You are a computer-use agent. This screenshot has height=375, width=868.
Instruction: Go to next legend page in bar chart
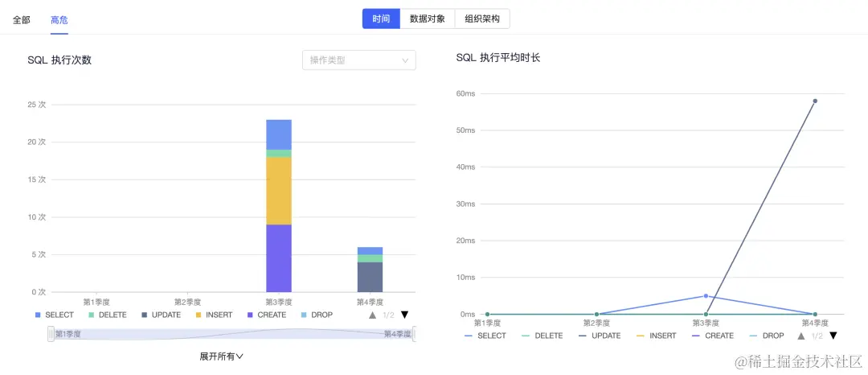pos(404,315)
